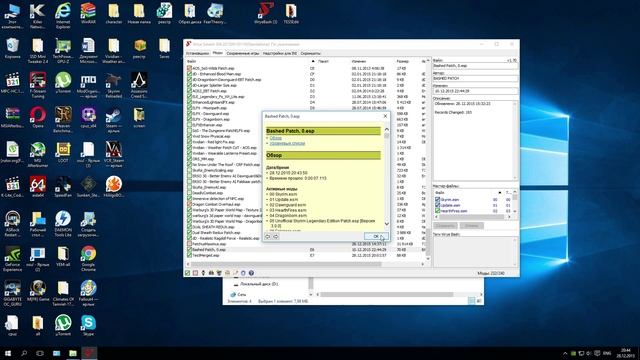Open the Надстройки tab in Wrye Bash
Screen dimensions: 640x360
280,53
